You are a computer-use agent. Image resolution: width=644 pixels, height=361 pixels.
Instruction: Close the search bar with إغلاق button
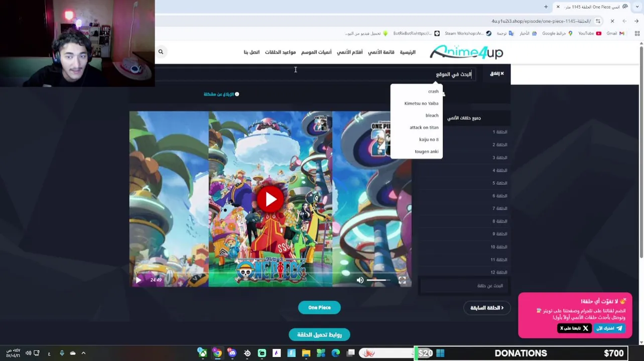click(497, 74)
